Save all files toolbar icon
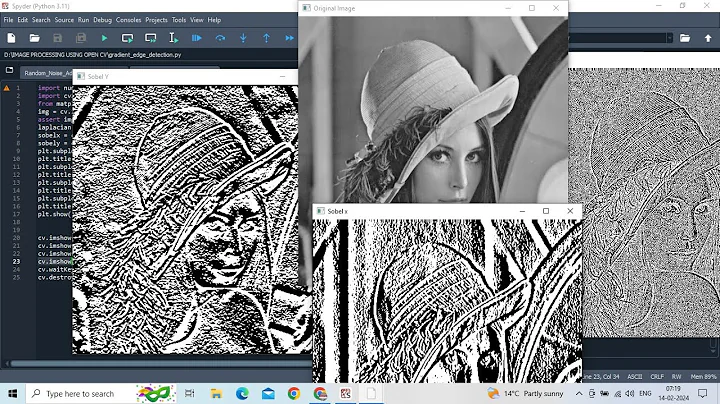This screenshot has height=404, width=720. (81, 38)
